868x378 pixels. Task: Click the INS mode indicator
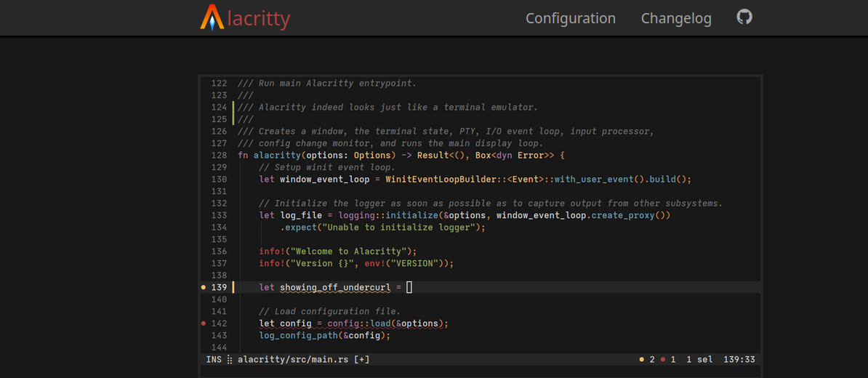pos(214,360)
